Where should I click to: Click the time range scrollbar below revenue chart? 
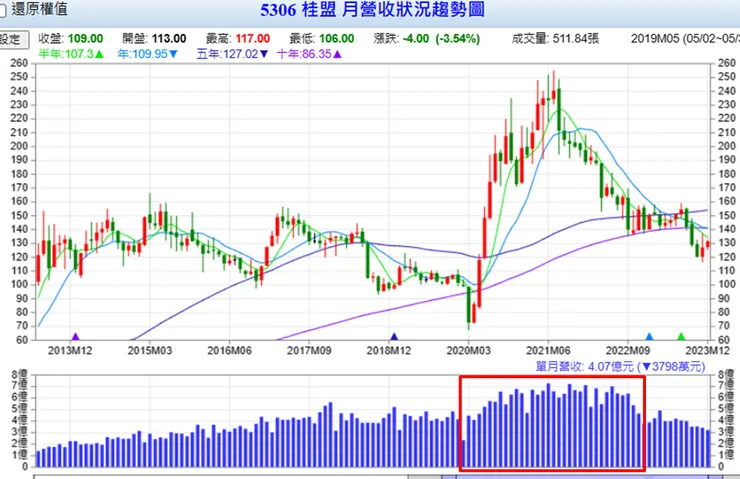click(x=378, y=476)
